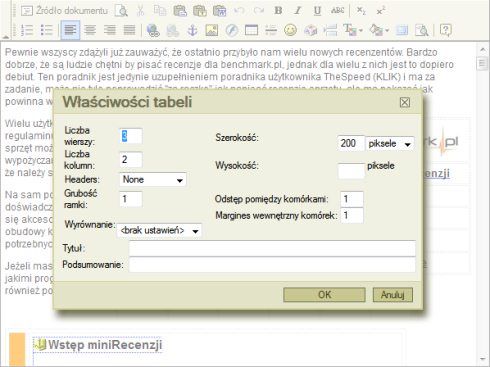Click the empty Wysokość input field
The width and height of the screenshot is (490, 367).
(x=351, y=171)
